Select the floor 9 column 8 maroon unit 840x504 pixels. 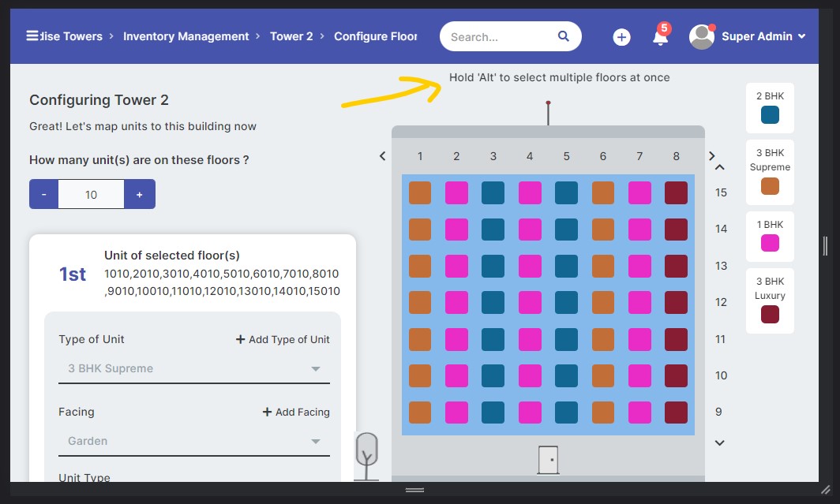pyautogui.click(x=676, y=413)
